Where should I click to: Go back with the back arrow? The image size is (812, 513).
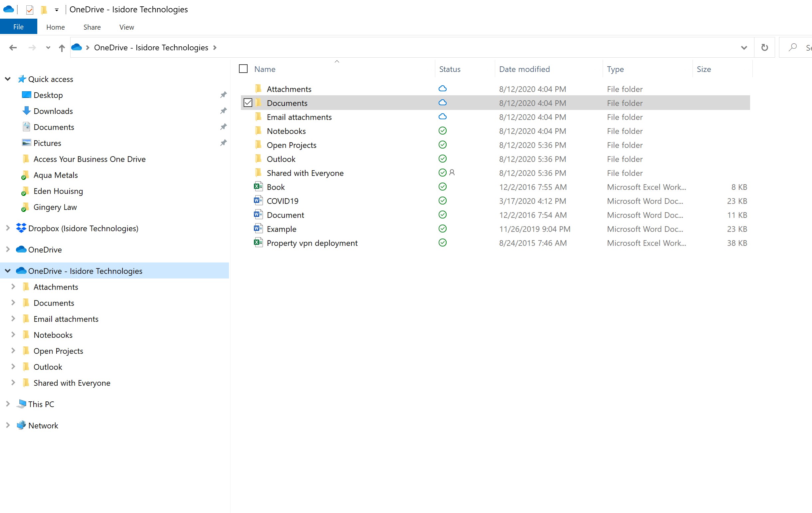[x=13, y=48]
